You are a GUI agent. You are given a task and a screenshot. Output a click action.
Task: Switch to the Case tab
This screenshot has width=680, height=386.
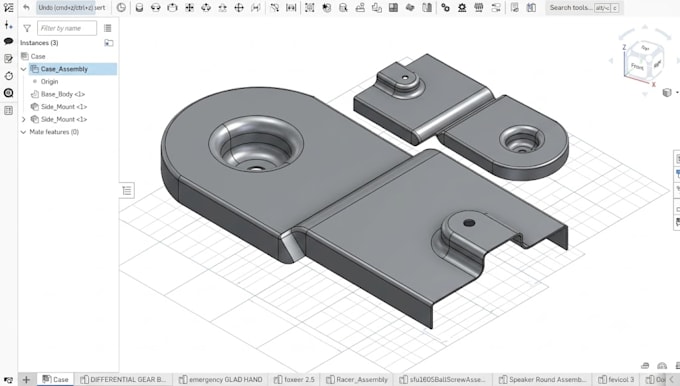coord(56,379)
